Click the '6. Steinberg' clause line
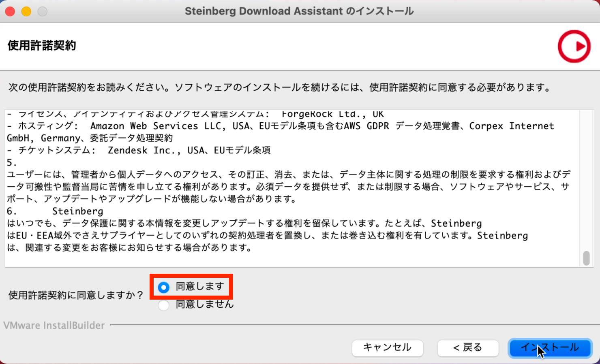Image resolution: width=600 pixels, height=364 pixels. click(55, 211)
